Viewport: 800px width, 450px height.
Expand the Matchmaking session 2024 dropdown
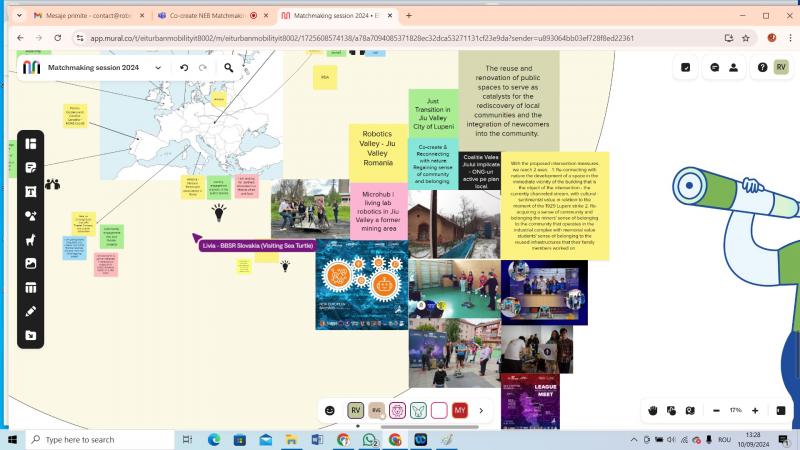point(158,67)
